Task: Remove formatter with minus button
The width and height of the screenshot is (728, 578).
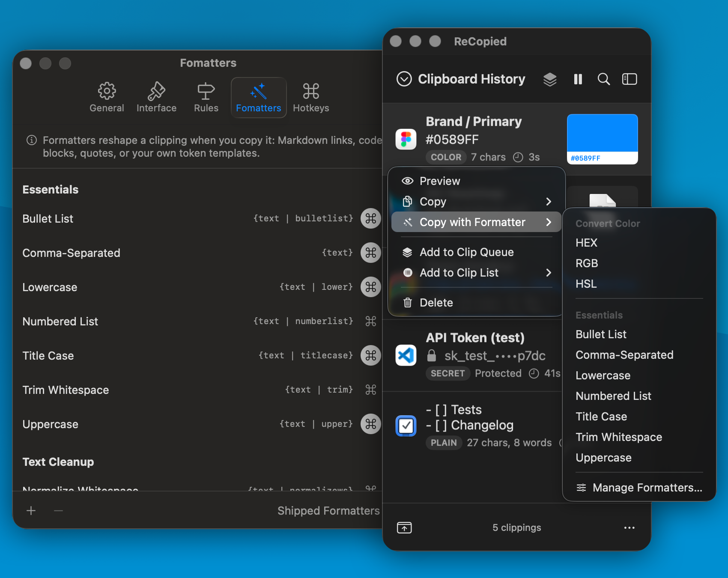Action: (59, 510)
